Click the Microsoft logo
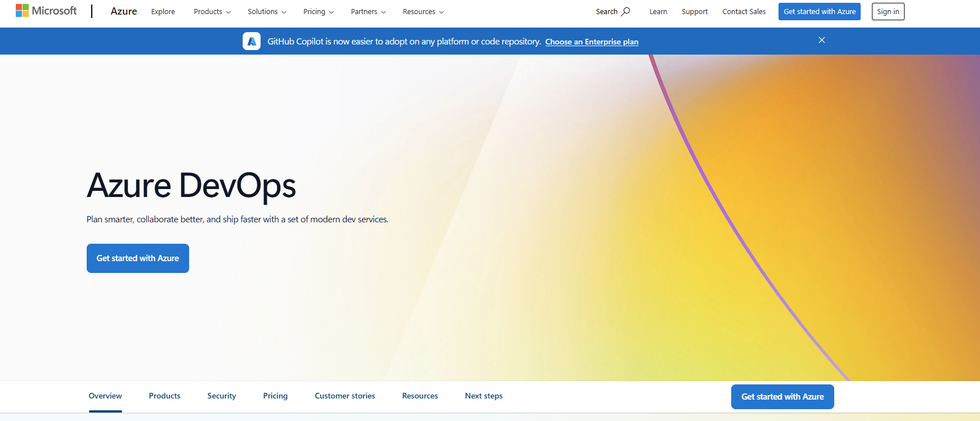Viewport: 980px width, 421px height. [46, 11]
